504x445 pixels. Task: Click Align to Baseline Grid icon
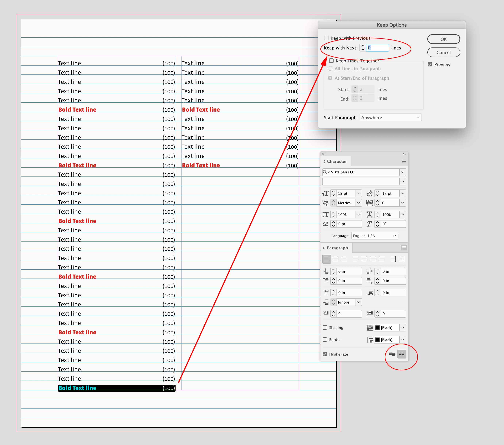coord(402,354)
